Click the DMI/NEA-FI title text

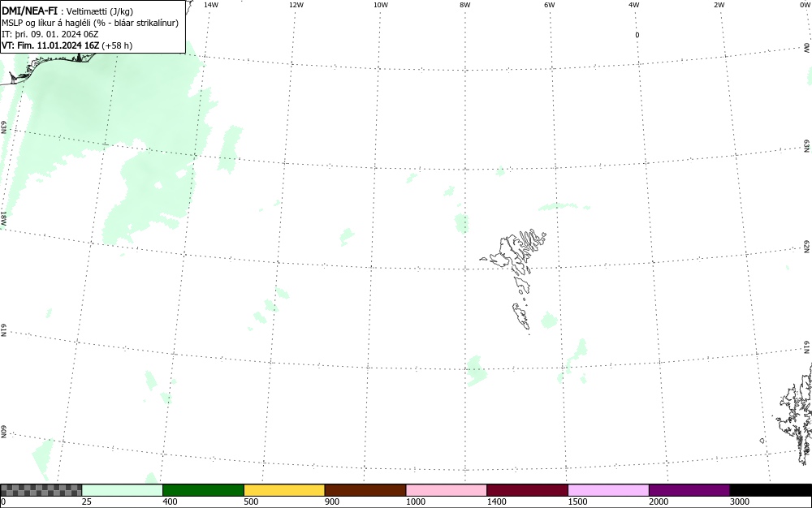click(x=29, y=11)
